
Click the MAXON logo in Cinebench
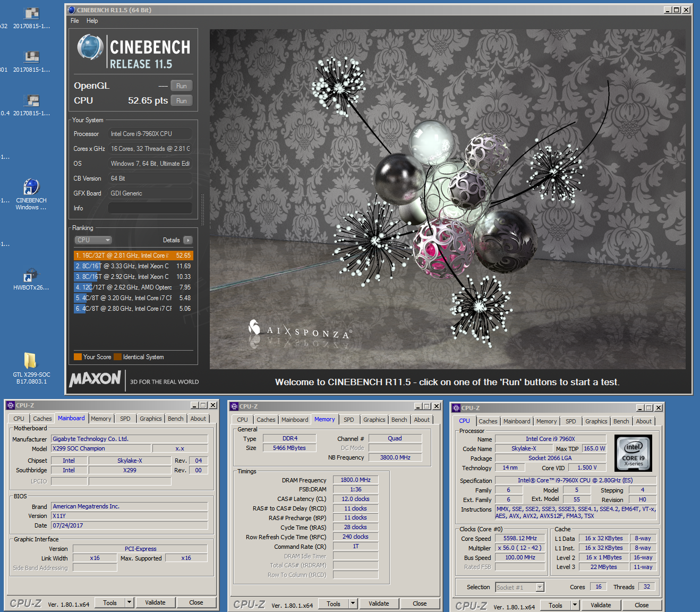click(95, 379)
